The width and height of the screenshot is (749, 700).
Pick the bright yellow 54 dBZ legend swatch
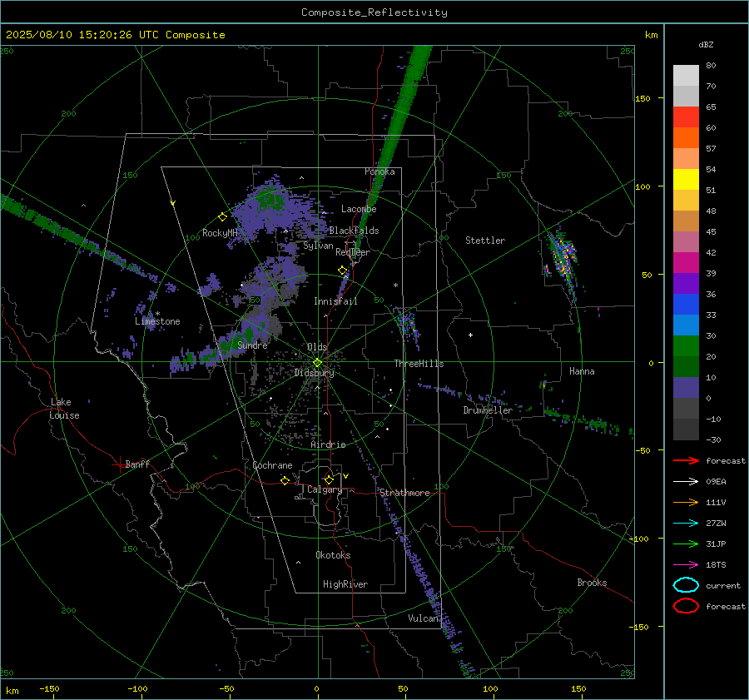point(686,179)
